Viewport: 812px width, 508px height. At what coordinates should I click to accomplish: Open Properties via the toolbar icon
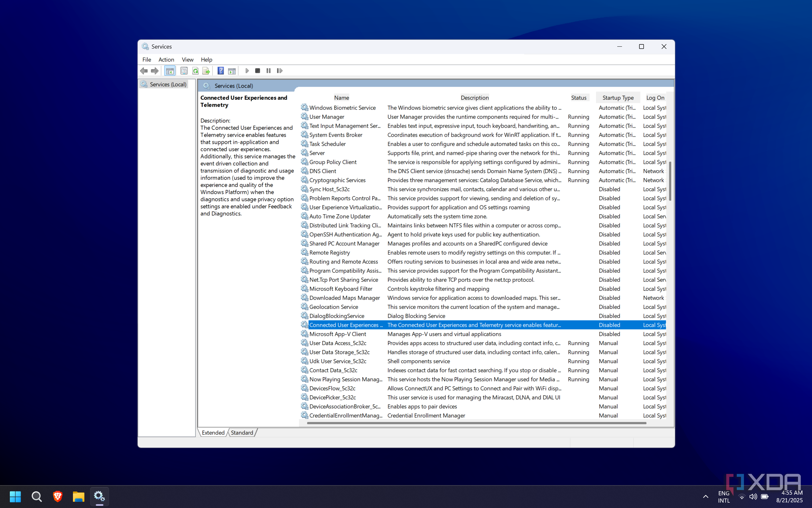[x=184, y=70]
